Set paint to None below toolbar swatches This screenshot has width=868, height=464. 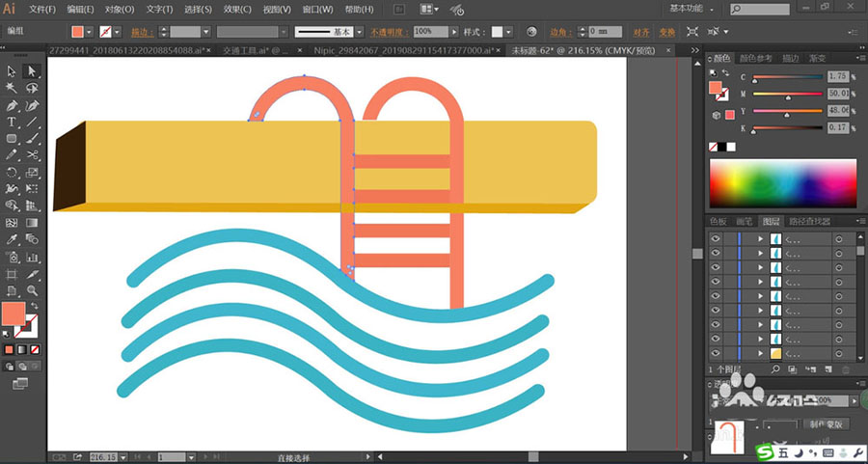tap(35, 349)
